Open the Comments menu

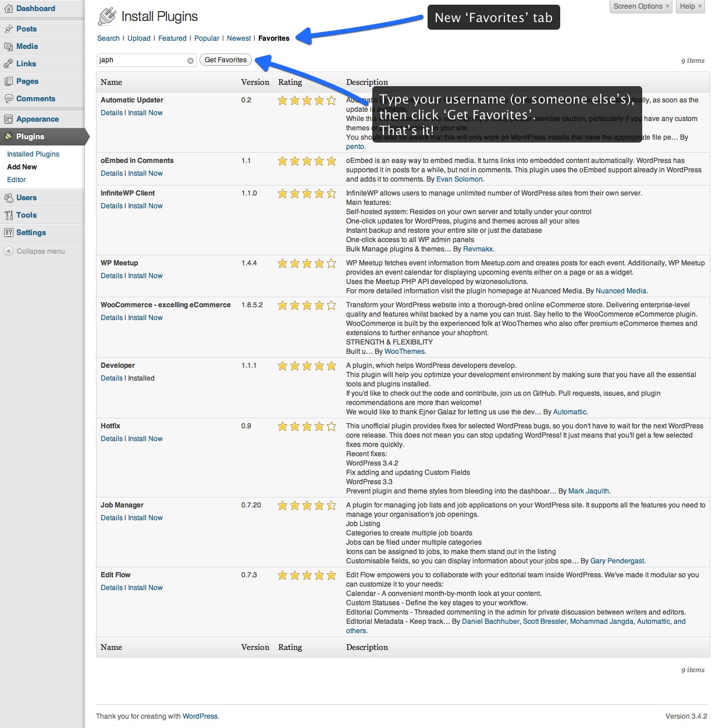tap(35, 98)
